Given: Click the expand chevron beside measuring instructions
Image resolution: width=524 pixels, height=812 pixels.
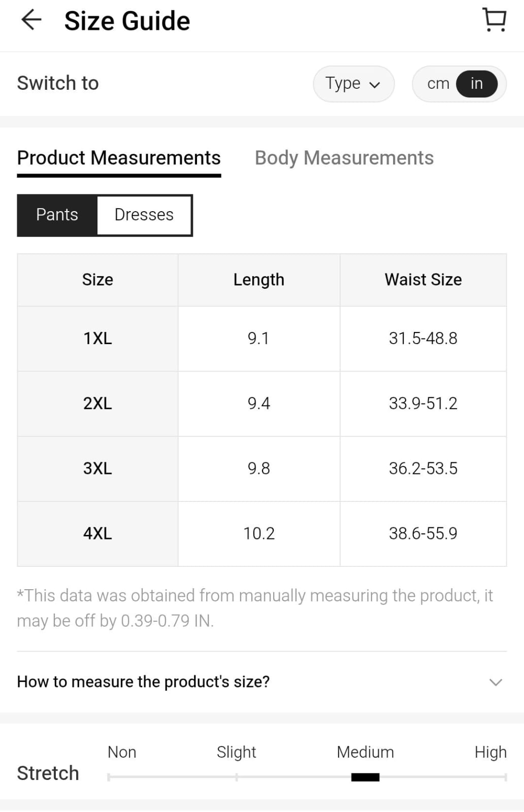Looking at the screenshot, I should (x=496, y=682).
